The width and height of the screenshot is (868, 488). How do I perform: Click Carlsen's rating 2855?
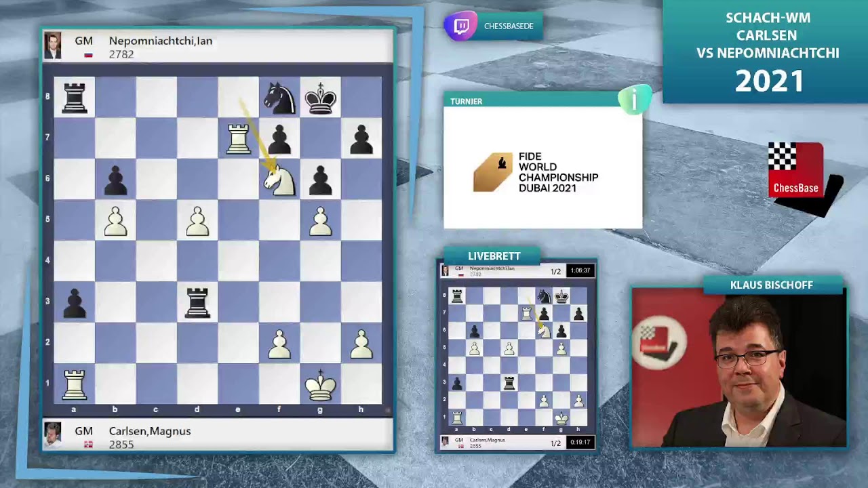click(121, 445)
